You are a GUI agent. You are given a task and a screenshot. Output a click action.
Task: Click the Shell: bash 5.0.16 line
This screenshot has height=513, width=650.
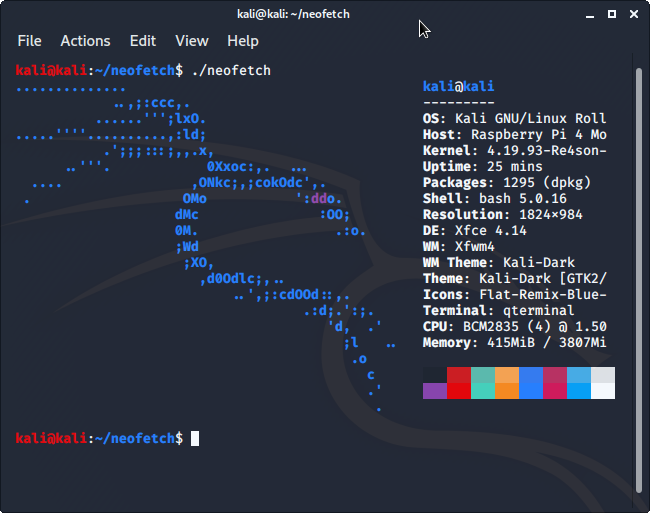[495, 198]
